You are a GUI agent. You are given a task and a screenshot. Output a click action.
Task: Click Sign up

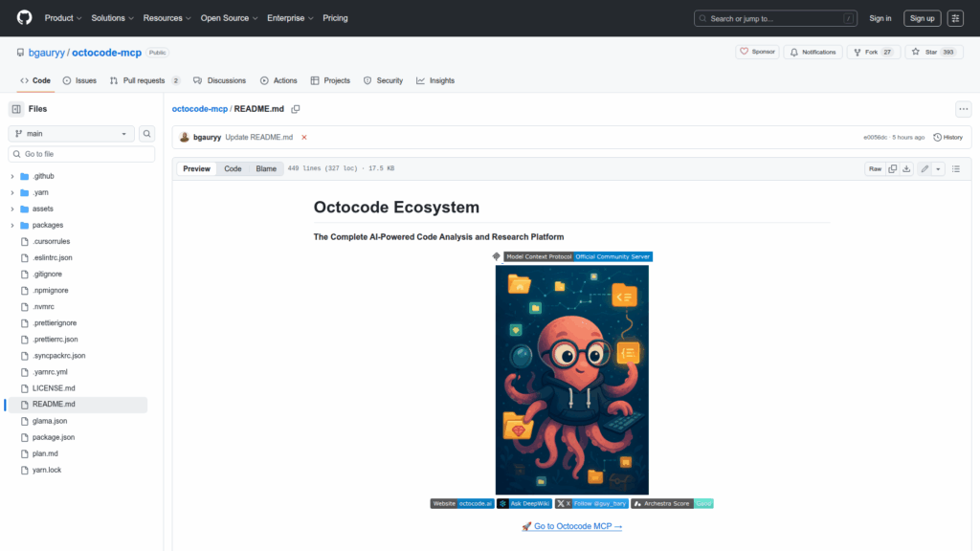[922, 18]
